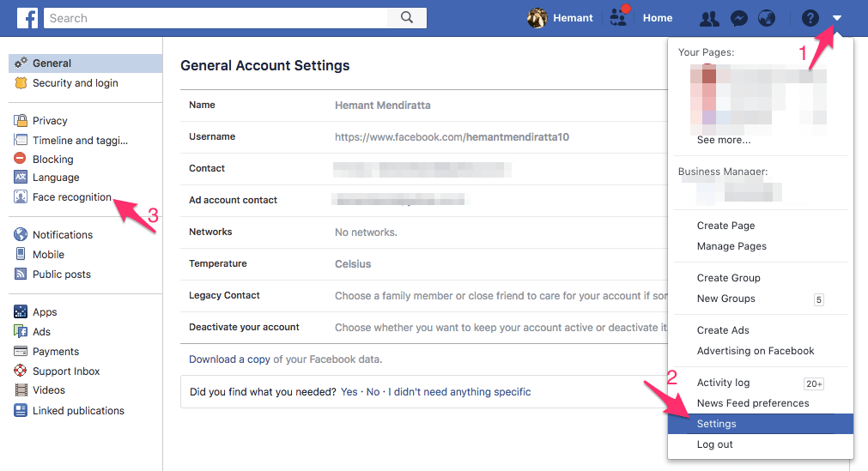The image size is (868, 471).
Task: Click the red Blocking icon
Action: pyautogui.click(x=20, y=159)
